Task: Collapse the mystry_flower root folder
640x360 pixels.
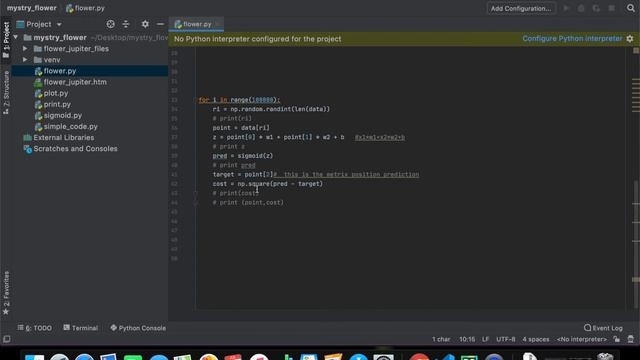Action: tap(16, 38)
